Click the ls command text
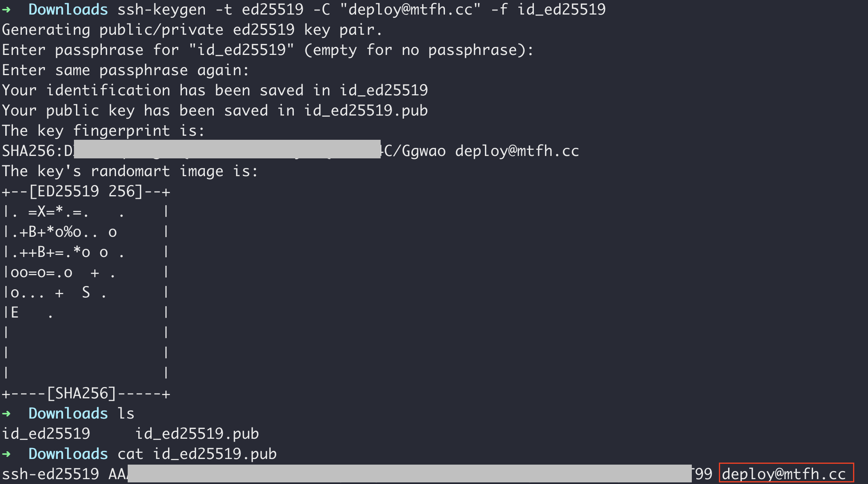868x484 pixels. point(126,414)
